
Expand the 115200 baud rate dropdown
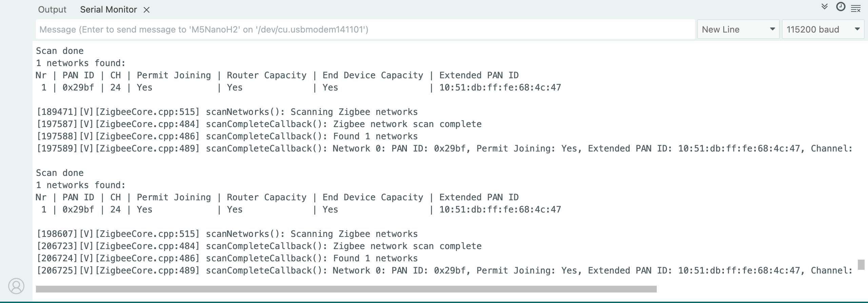(x=823, y=29)
